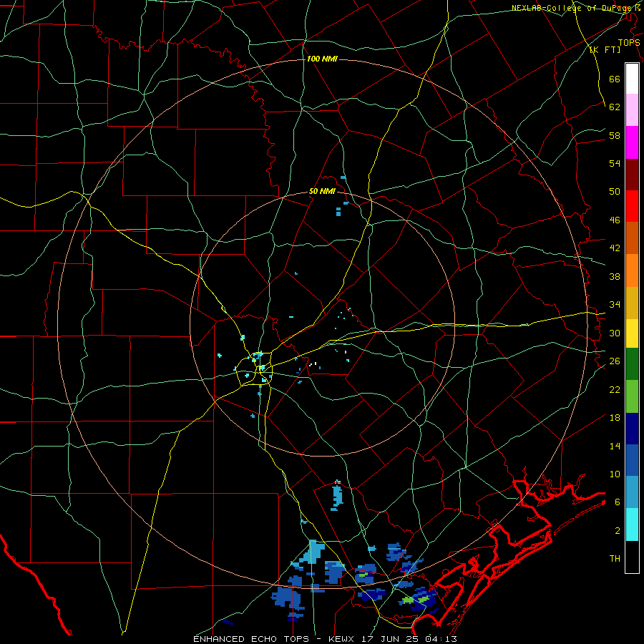Click the bright yellow legend swatch
The image size is (644, 644).
click(632, 333)
